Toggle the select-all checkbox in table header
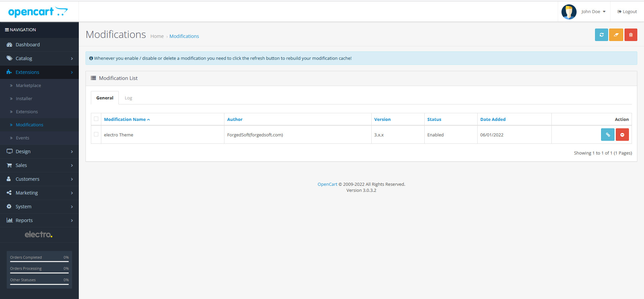Screen dimensions: 644x299 [96, 119]
